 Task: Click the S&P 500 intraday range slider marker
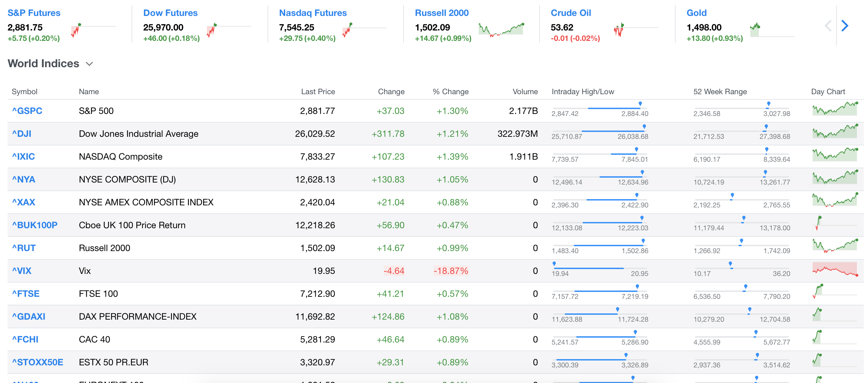[x=640, y=104]
